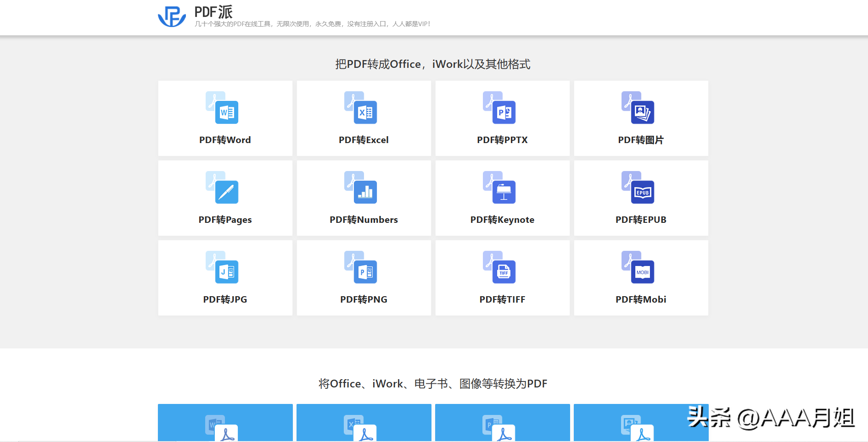This screenshot has width=868, height=442.
Task: Open the Excel to PDF blue card
Action: (364, 423)
